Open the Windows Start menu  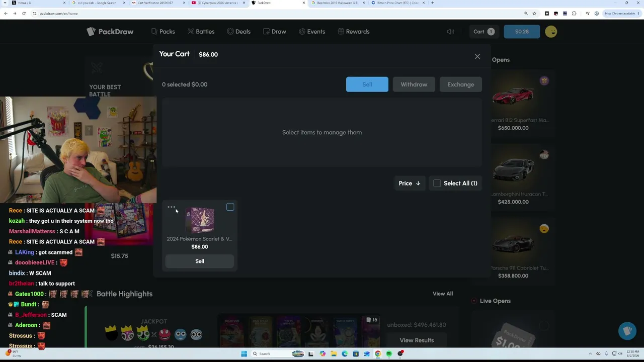coord(244,354)
